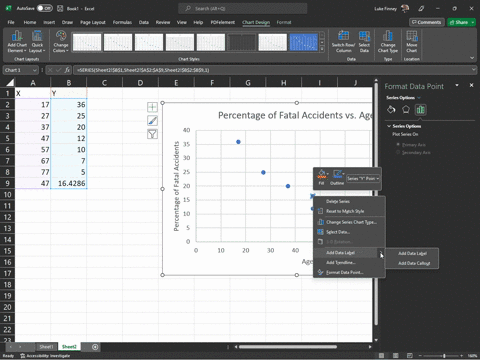This screenshot has width=480, height=360.
Task: Expand the chart styles gallery more arrow
Action: pos(322,49)
